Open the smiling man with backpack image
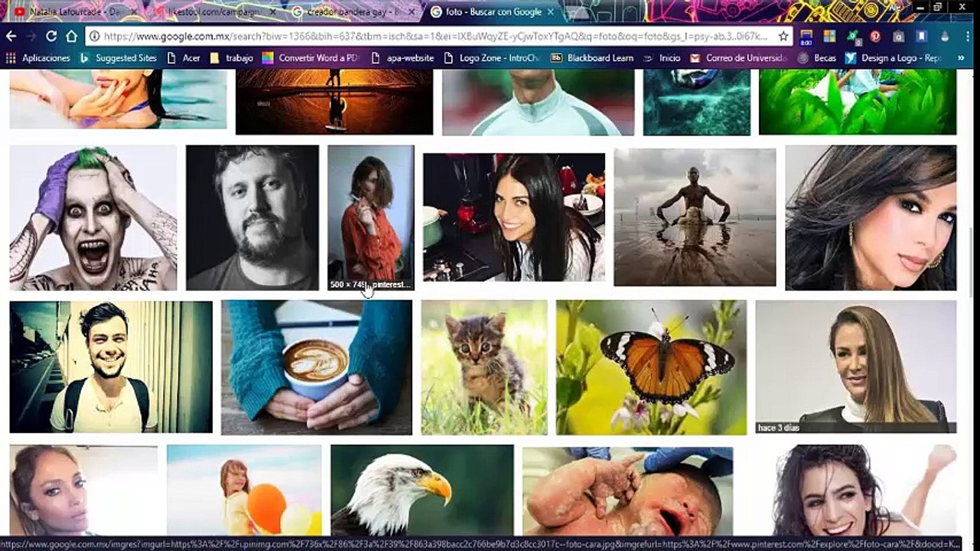This screenshot has height=551, width=980. point(111,367)
